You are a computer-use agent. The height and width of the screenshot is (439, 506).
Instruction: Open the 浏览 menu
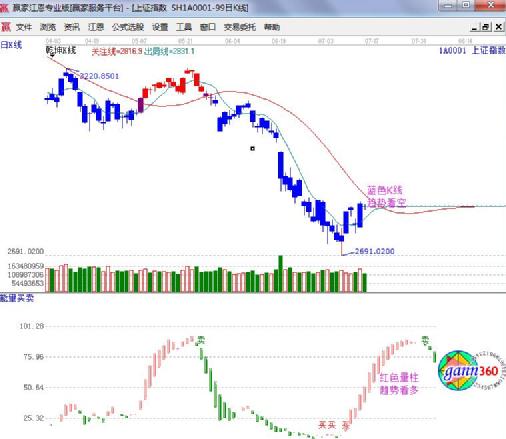pyautogui.click(x=48, y=27)
